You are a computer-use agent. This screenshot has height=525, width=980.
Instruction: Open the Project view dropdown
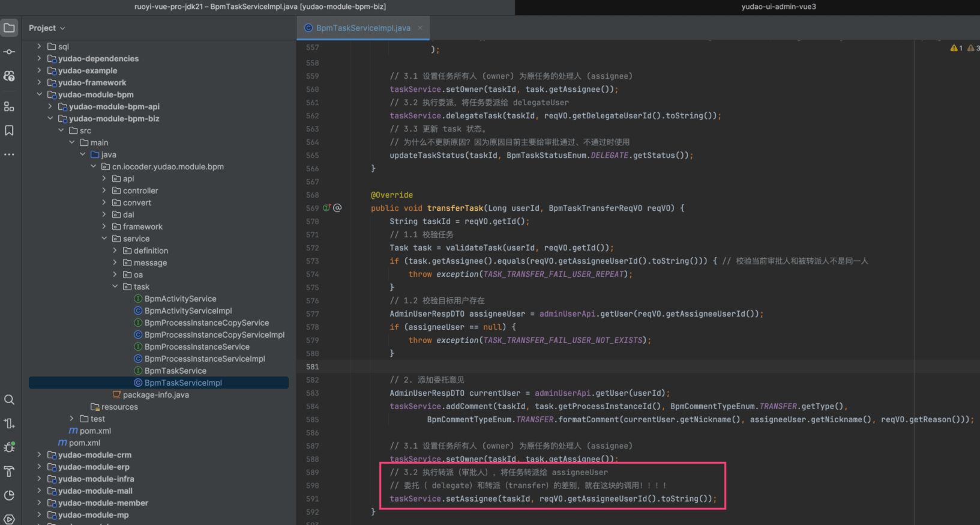click(47, 28)
